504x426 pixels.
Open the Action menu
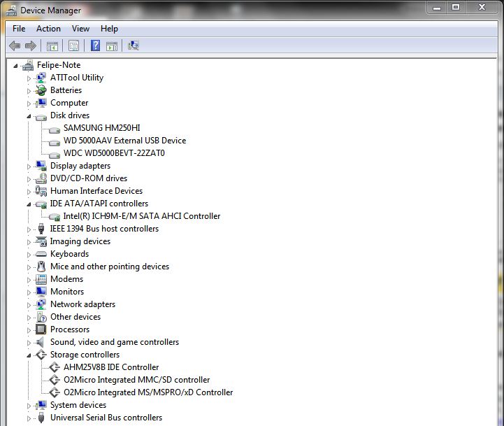pos(48,29)
